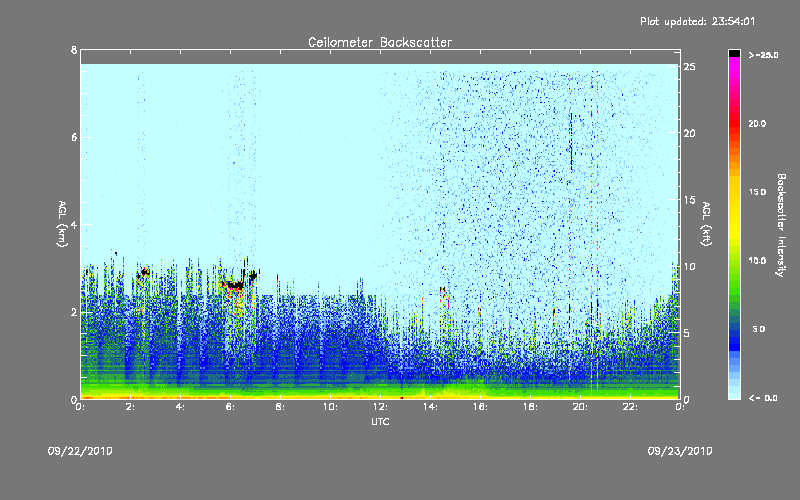800x500 pixels.
Task: Click the UTC x-axis label
Action: click(380, 421)
